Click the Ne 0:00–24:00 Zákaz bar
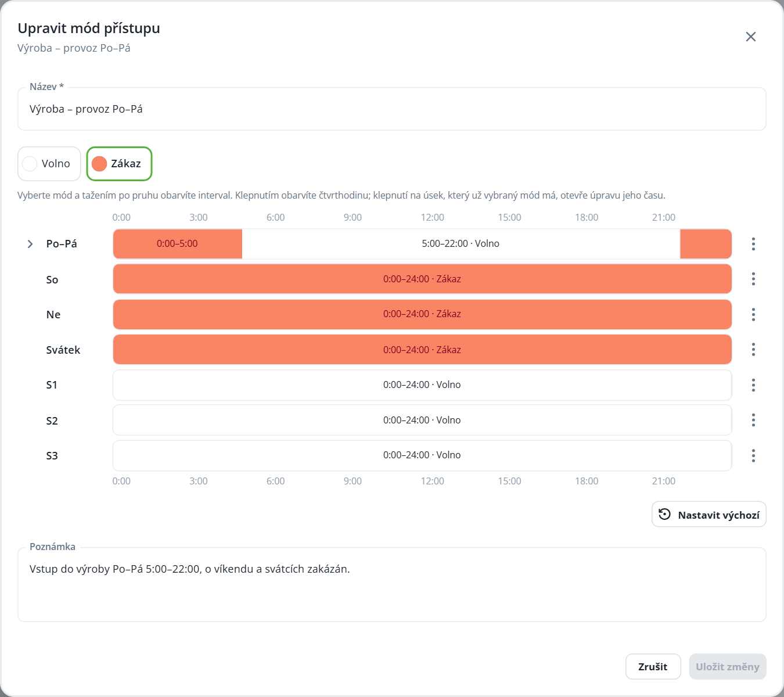784x697 pixels. coord(422,314)
